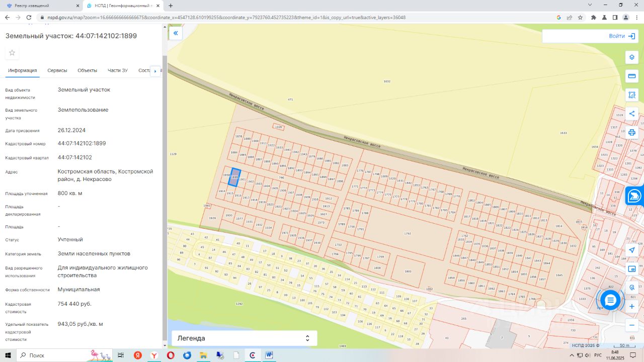Open the map layers panel
Image resolution: width=644 pixels, height=362 pixels.
pyautogui.click(x=632, y=57)
